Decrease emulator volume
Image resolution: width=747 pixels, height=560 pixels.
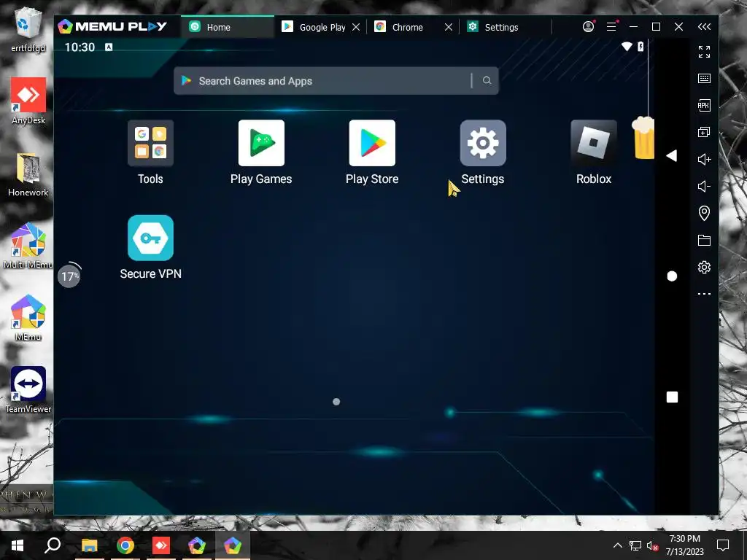pos(704,186)
